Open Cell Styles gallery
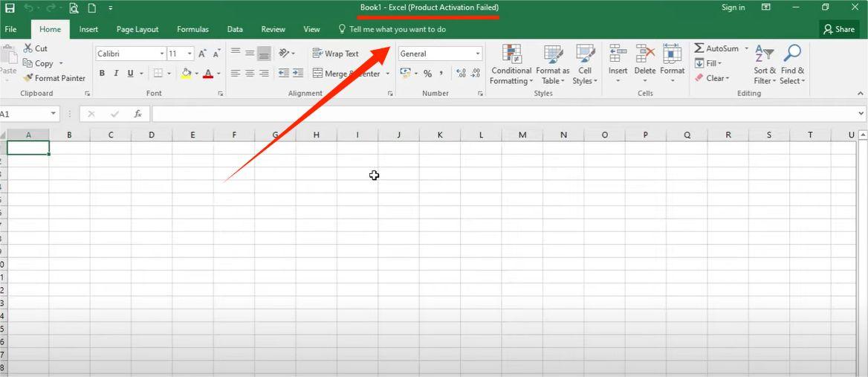This screenshot has width=868, height=377. 585,64
